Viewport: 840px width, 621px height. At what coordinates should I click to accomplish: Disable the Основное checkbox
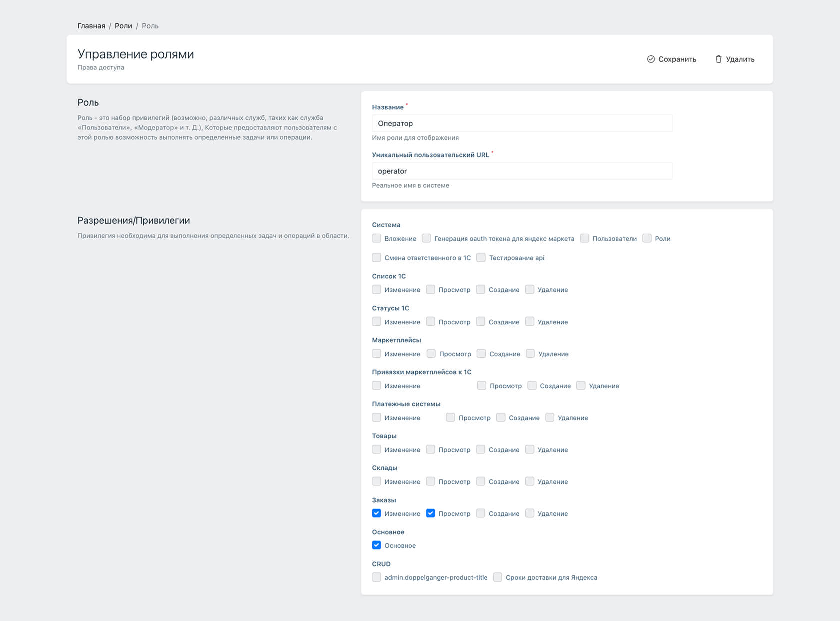pos(377,545)
